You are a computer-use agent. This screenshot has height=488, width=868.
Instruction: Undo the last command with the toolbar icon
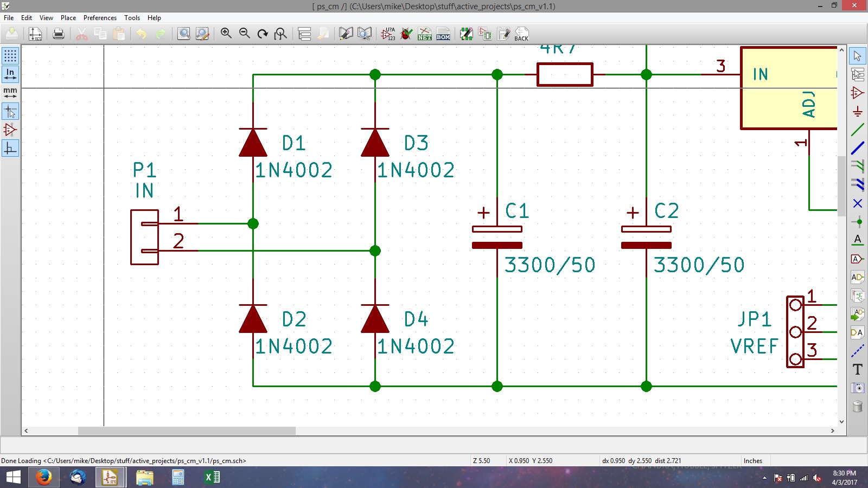pyautogui.click(x=142, y=34)
